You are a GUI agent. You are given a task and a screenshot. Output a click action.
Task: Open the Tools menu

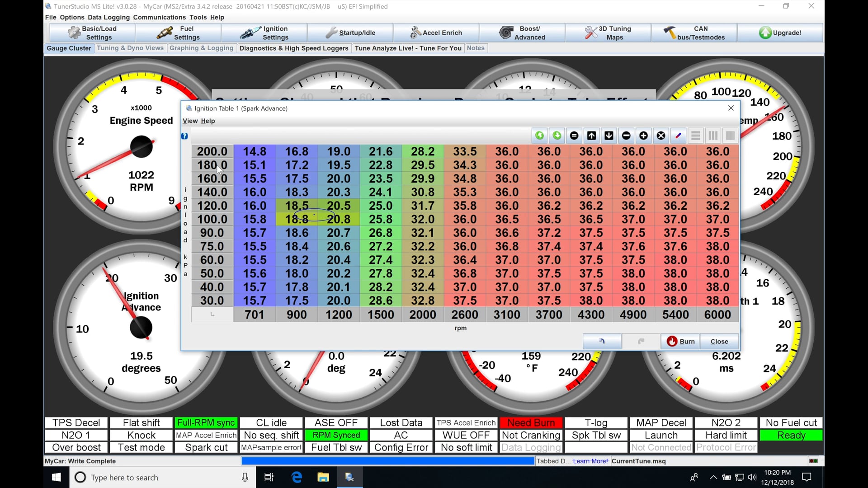[198, 17]
